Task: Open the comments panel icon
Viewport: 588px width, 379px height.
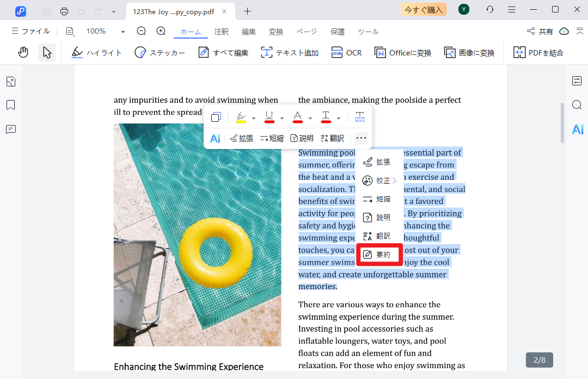Action: tap(11, 129)
